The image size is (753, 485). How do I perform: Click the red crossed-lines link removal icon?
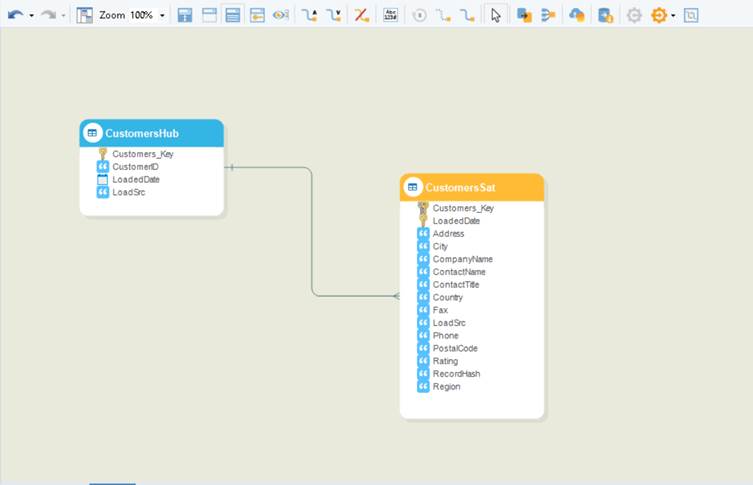[361, 15]
